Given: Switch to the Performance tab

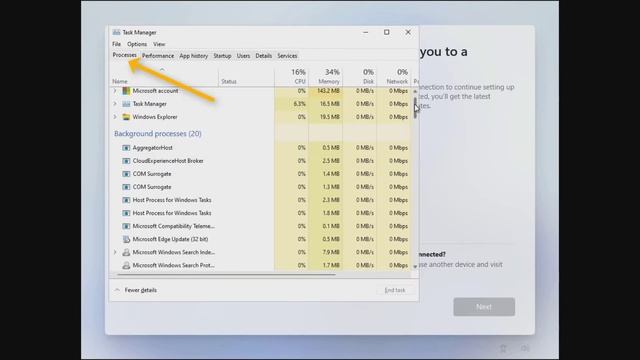Looking at the screenshot, I should [158, 56].
